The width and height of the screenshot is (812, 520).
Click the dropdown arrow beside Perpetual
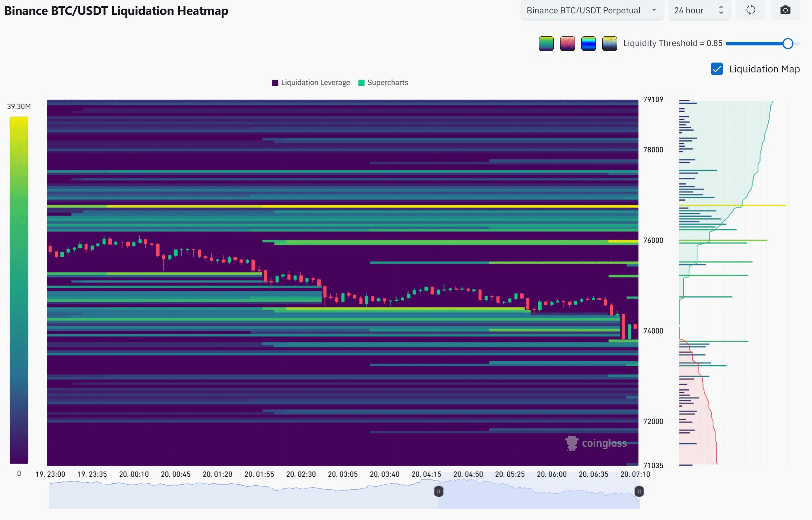point(654,10)
